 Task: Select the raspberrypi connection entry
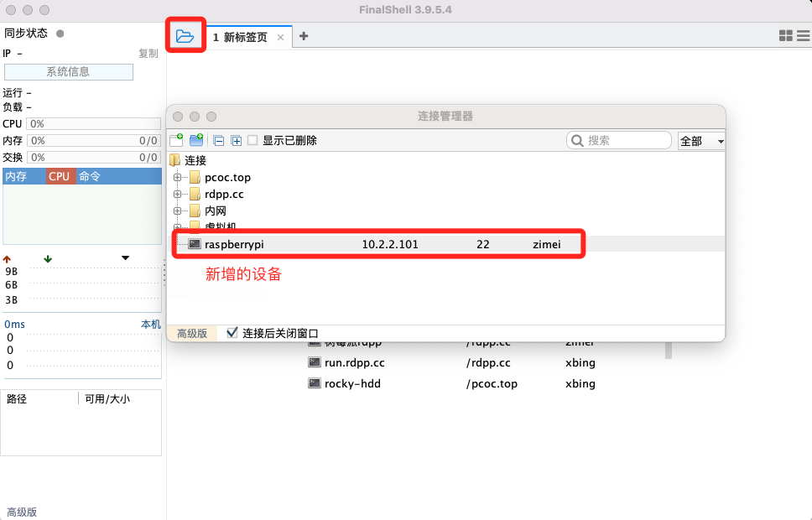[235, 244]
